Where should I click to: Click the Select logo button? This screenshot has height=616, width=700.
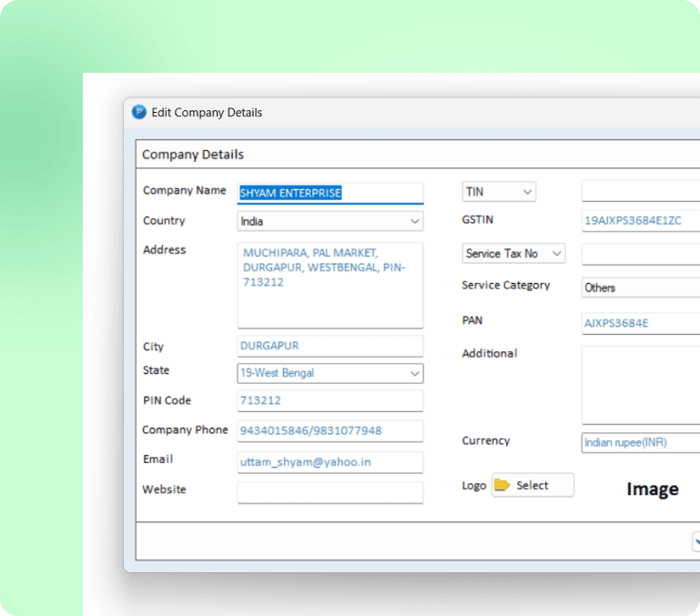point(533,485)
